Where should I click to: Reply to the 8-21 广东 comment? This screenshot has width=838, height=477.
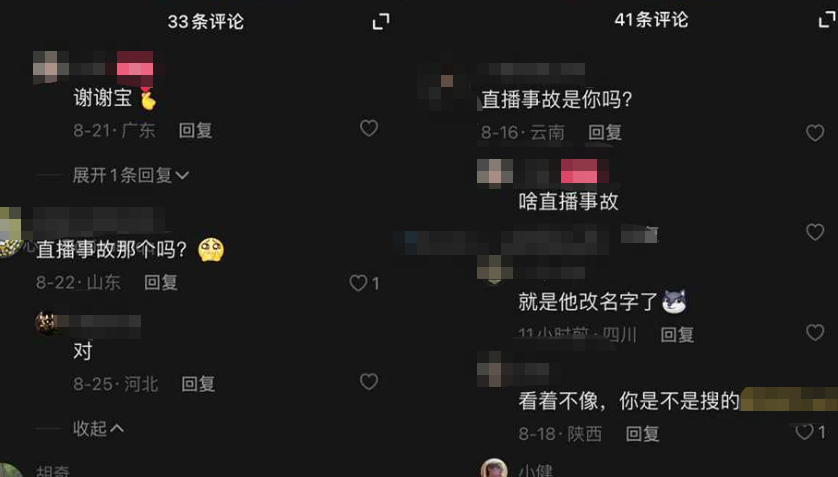coord(196,130)
